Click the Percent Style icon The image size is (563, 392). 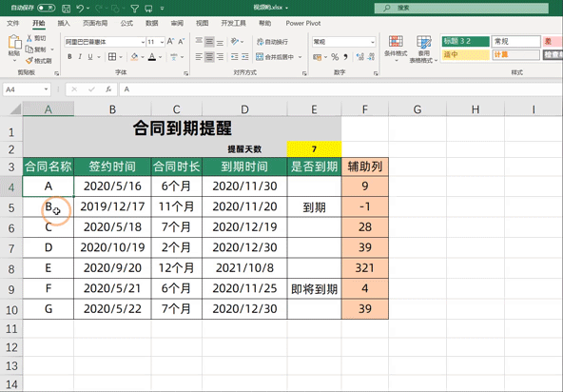(x=335, y=57)
